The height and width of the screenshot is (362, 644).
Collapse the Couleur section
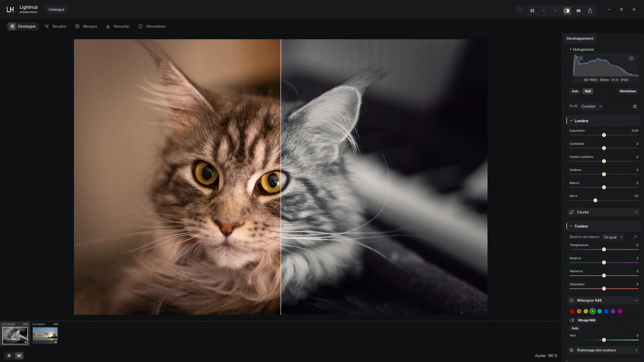tap(571, 226)
